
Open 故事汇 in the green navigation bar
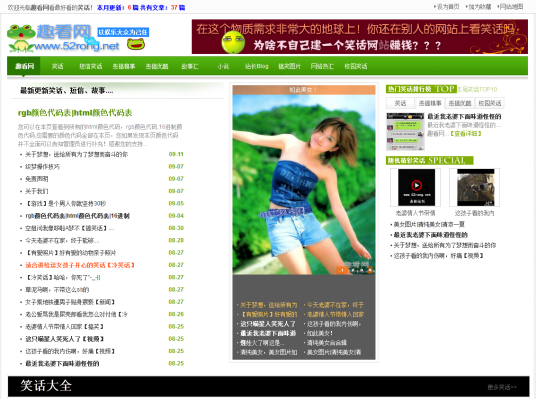click(190, 66)
